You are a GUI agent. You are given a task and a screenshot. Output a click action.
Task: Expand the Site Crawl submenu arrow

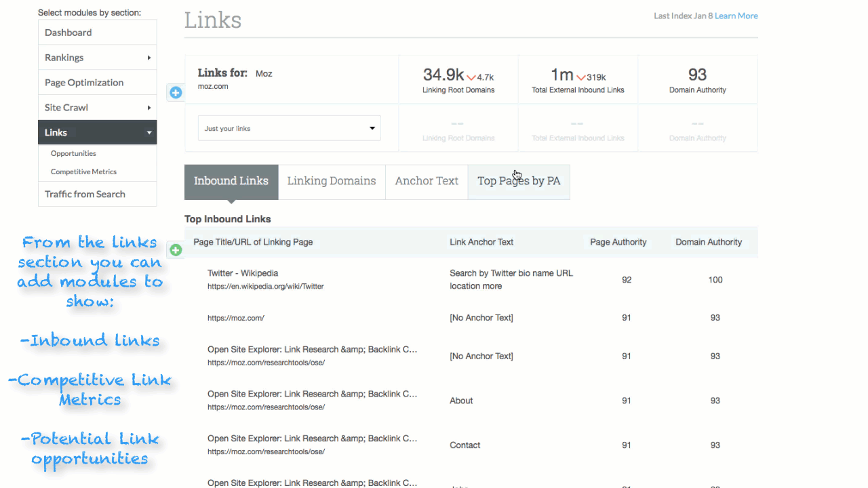(149, 108)
